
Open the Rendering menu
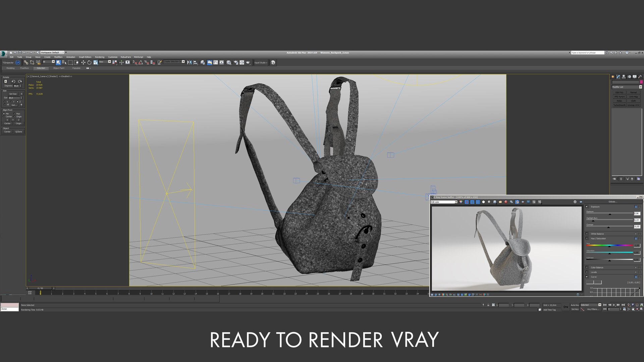pos(100,57)
